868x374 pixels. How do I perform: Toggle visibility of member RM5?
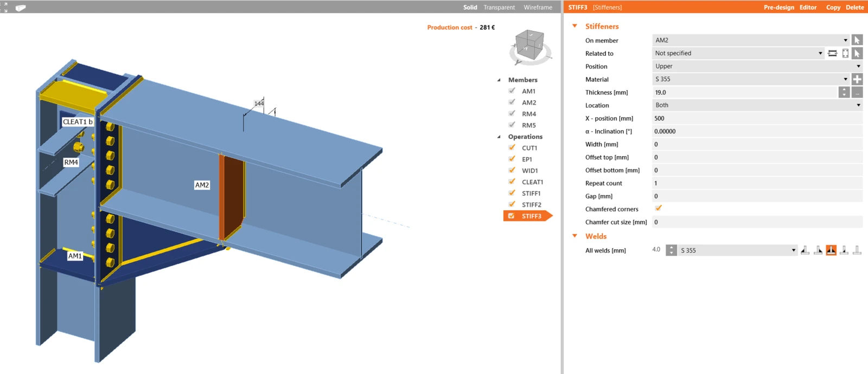(512, 125)
